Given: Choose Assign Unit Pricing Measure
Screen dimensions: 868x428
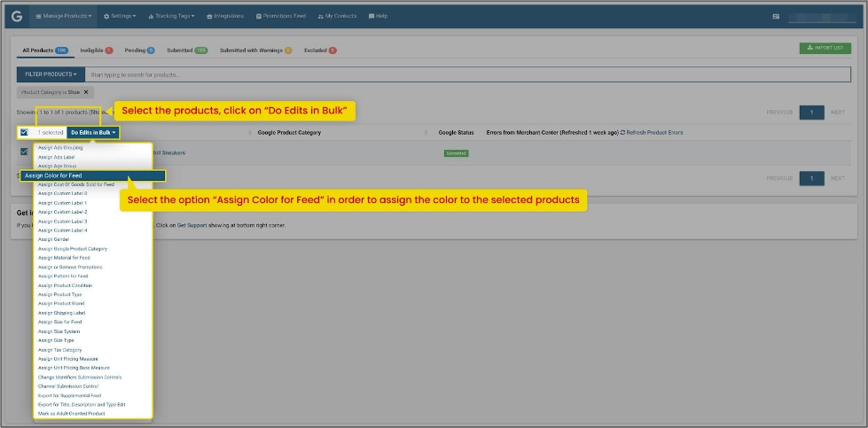Looking at the screenshot, I should pyautogui.click(x=68, y=359).
